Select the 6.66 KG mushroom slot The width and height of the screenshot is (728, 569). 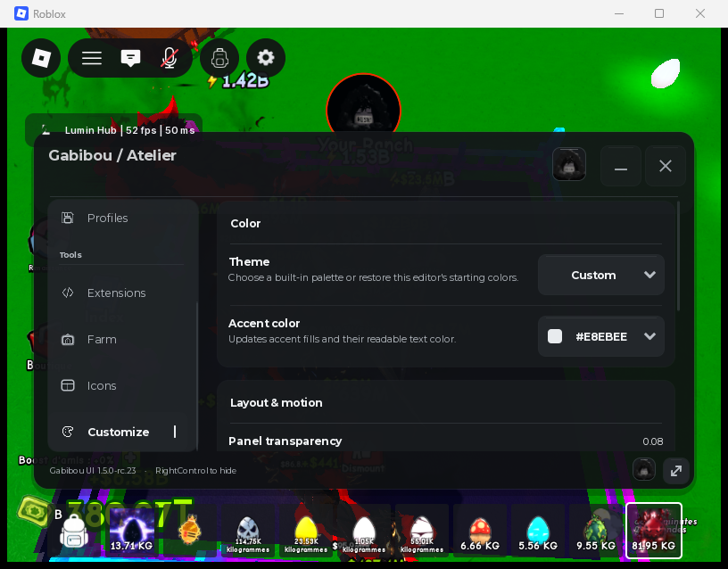point(480,532)
